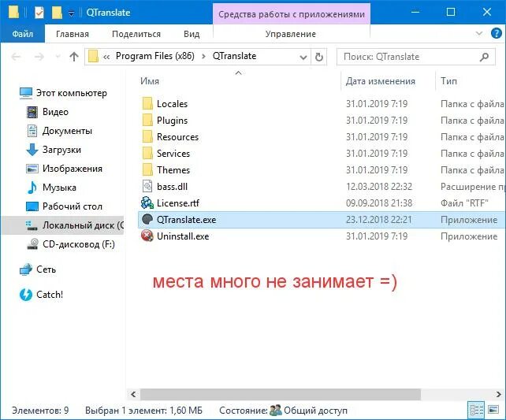
Task: Click the QTranslate.exe application icon
Action: pyautogui.click(x=147, y=220)
